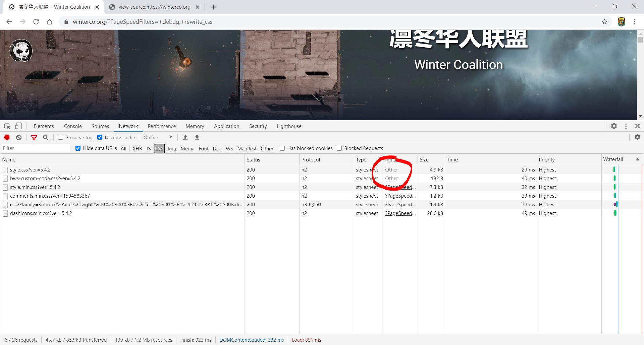
Task: Click the inspect element picker icon
Action: (x=7, y=126)
